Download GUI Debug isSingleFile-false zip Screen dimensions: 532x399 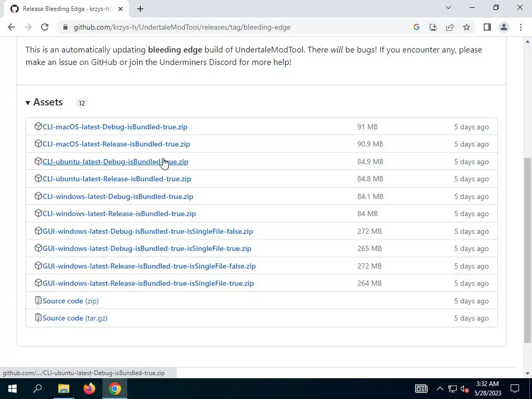[x=148, y=231]
